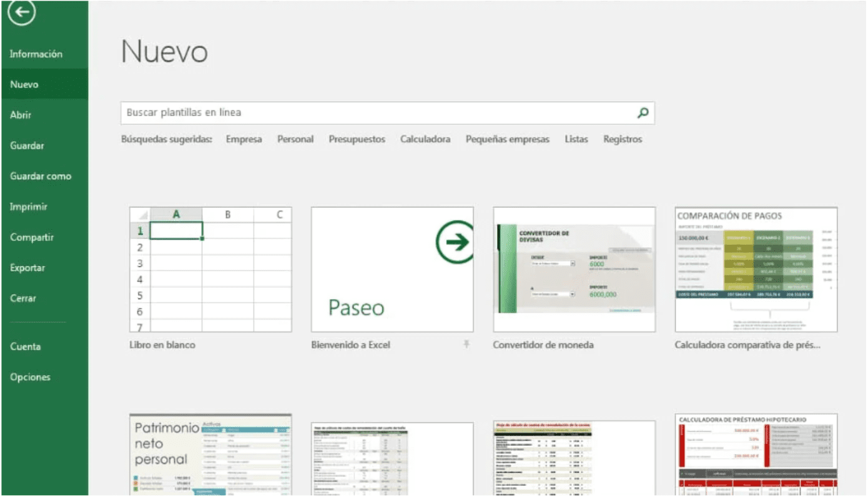
Task: Search templates with the Presupuestos suggestion
Action: 357,139
